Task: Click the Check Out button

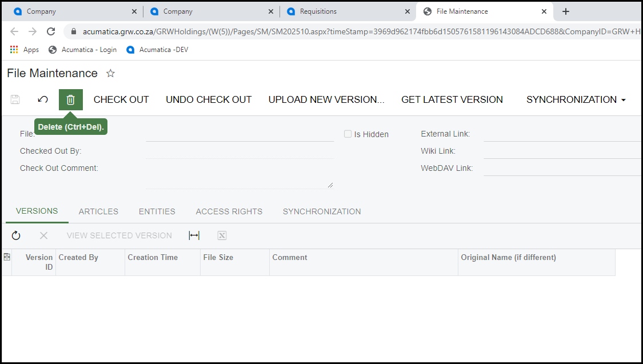Action: click(121, 99)
